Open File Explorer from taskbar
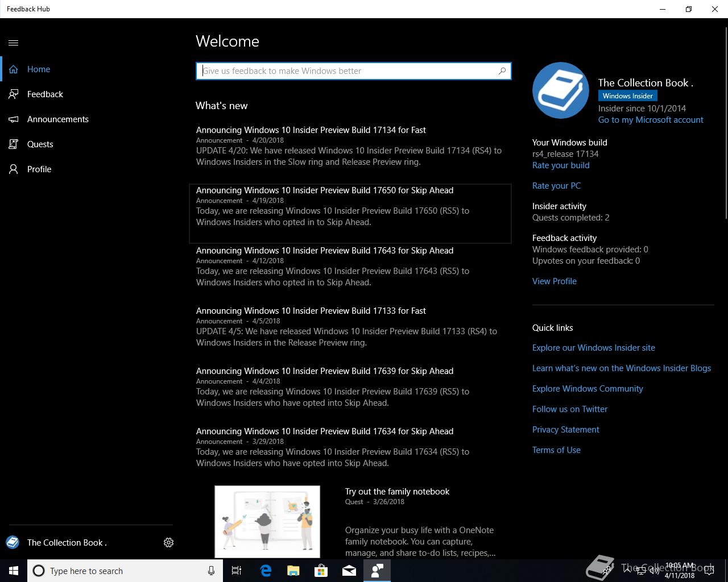This screenshot has height=582, width=728. (x=293, y=571)
